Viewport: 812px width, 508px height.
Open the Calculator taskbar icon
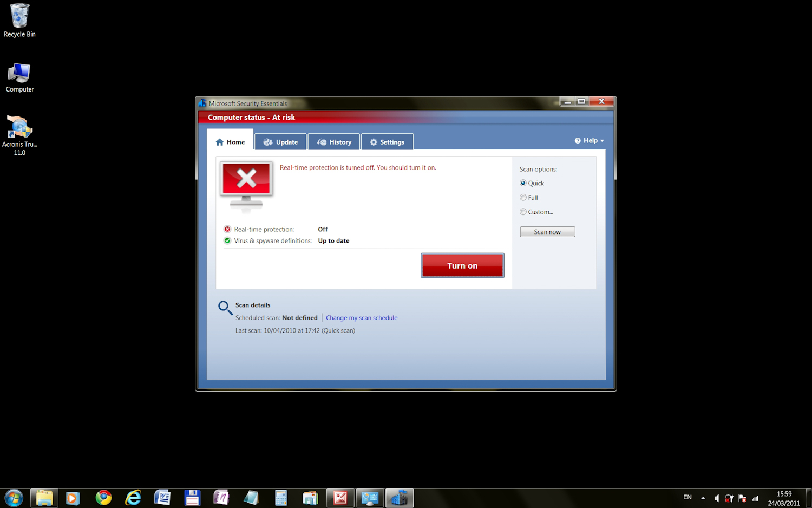[280, 498]
